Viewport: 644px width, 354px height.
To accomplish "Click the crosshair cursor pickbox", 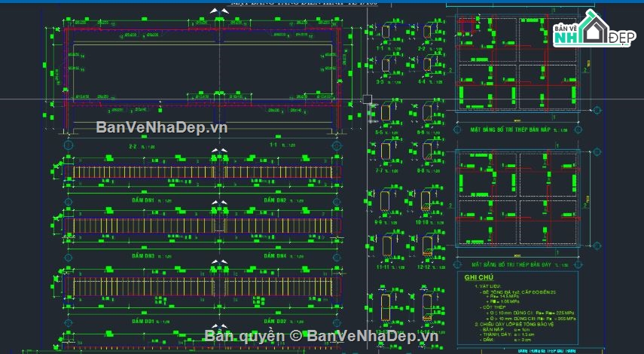I will pyautogui.click(x=367, y=99).
